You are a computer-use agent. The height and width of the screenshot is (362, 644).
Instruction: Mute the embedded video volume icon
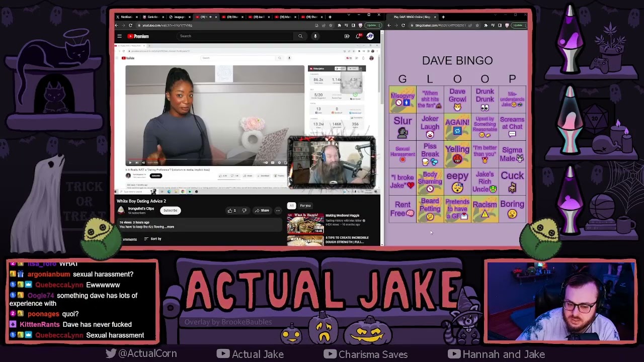[x=143, y=162]
